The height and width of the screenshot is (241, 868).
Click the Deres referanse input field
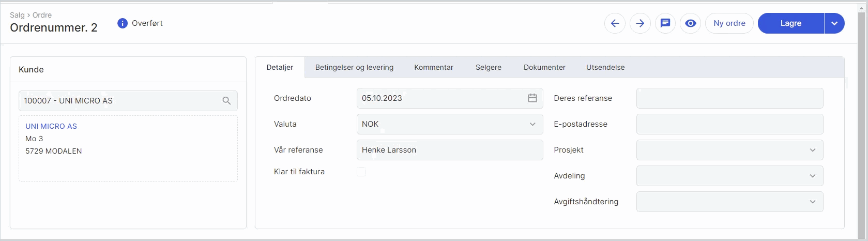click(729, 98)
